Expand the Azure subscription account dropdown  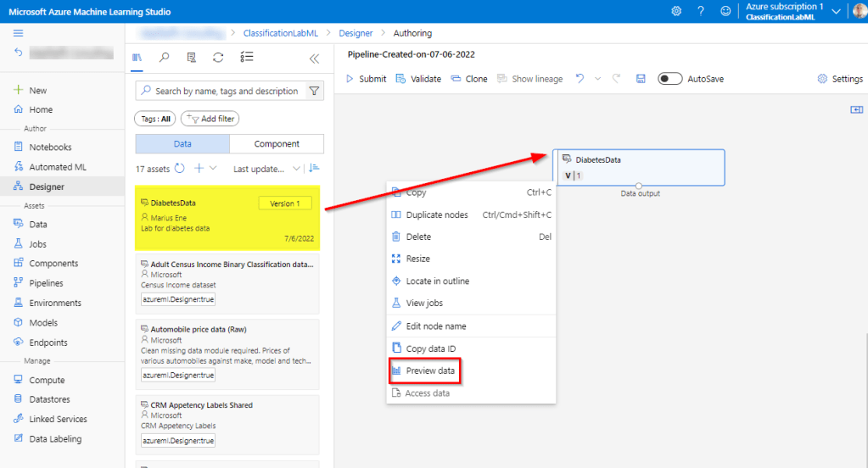click(837, 11)
